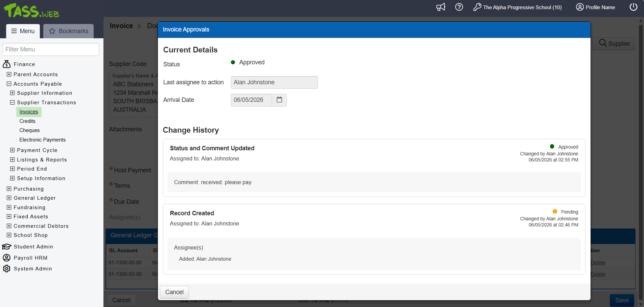Click the TASS.web logo

(x=31, y=10)
